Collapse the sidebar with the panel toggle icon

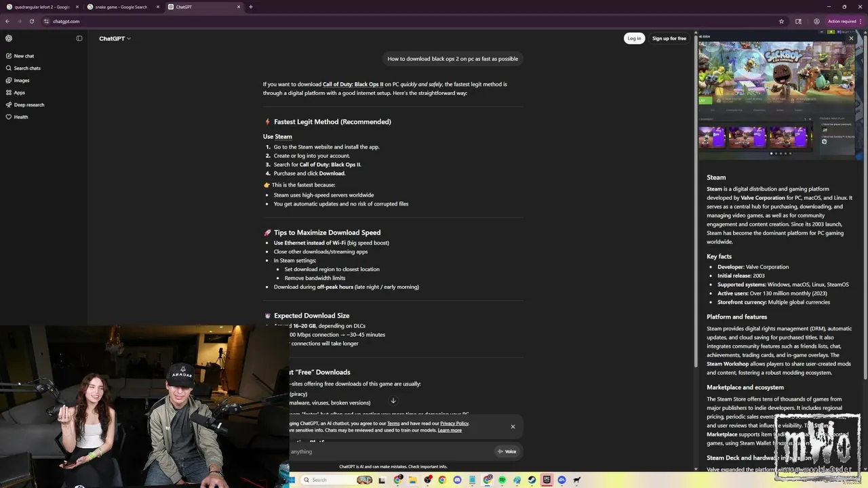79,39
